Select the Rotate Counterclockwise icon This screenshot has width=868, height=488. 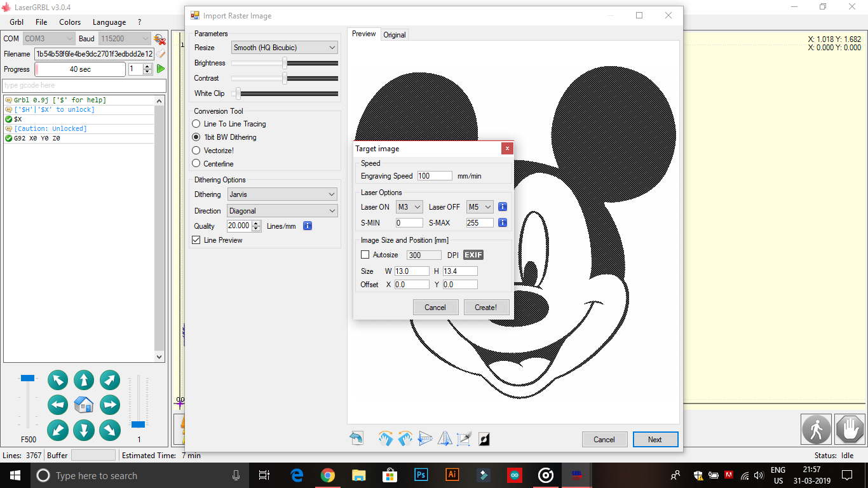pyautogui.click(x=405, y=438)
